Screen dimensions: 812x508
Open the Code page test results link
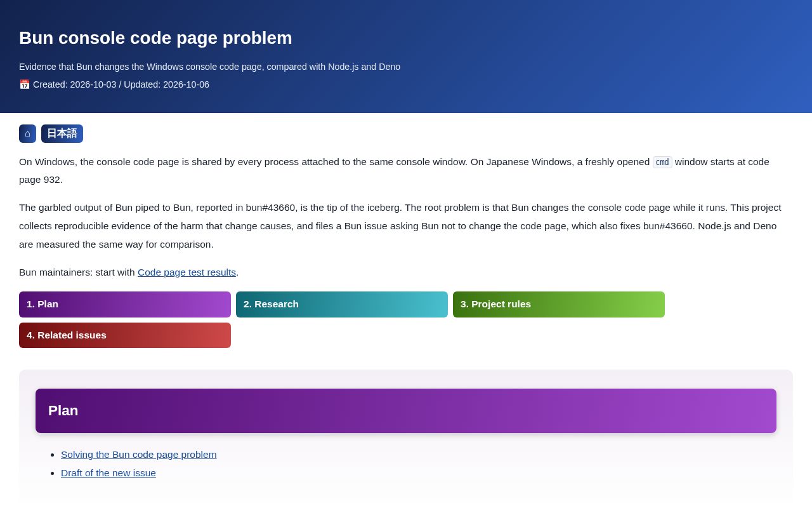(187, 272)
